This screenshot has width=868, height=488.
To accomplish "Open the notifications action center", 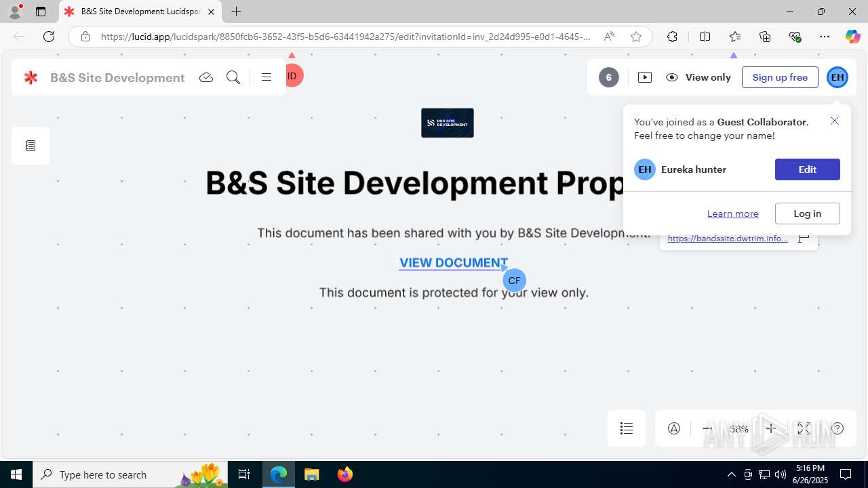I will 846,474.
